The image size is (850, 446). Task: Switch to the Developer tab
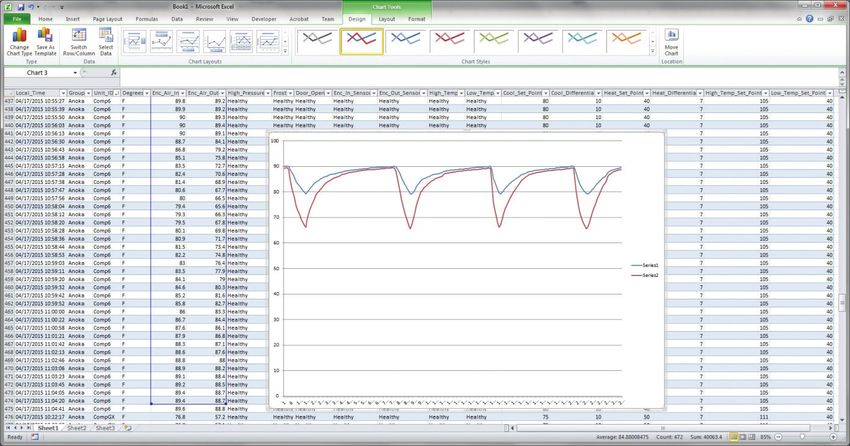(x=264, y=19)
